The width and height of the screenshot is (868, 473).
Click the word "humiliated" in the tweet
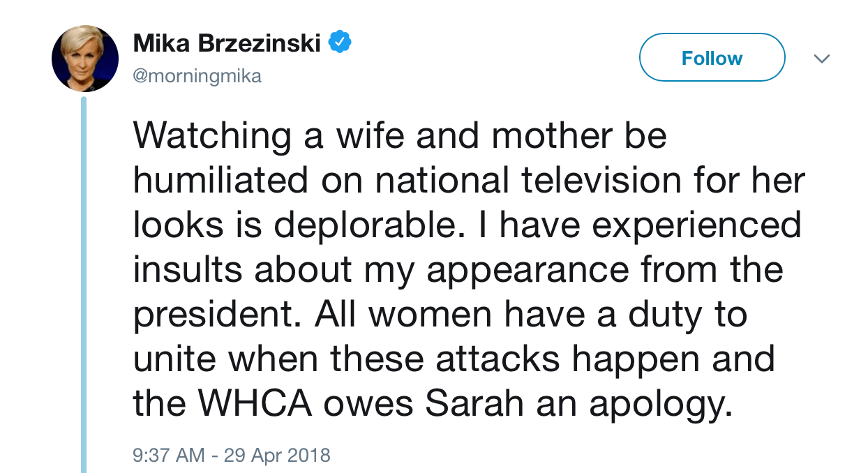coord(220,181)
